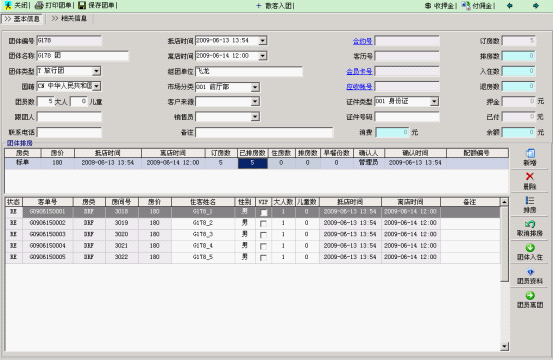Click the 确认时间 column header
Image resolution: width=553 pixels, height=361 pixels.
click(415, 153)
